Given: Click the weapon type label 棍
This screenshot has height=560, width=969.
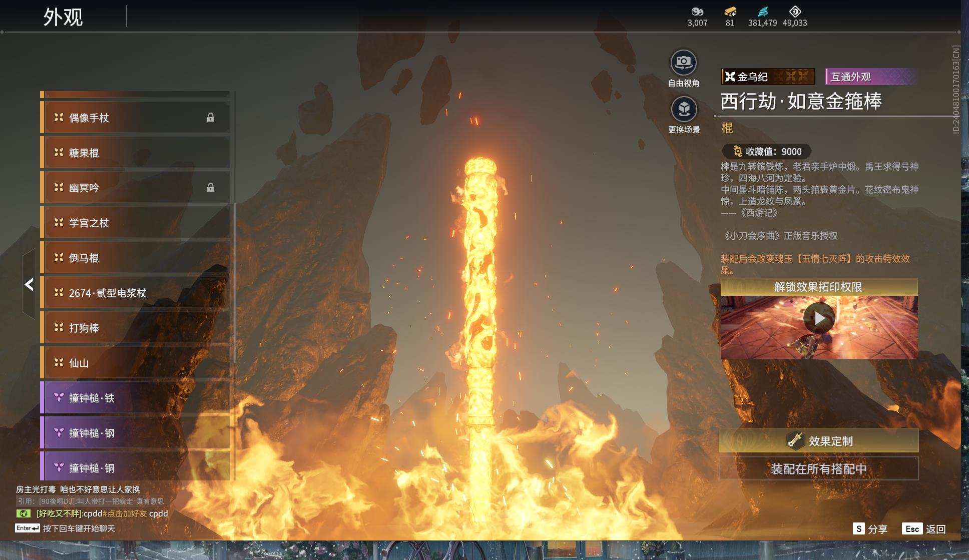Looking at the screenshot, I should click(727, 128).
